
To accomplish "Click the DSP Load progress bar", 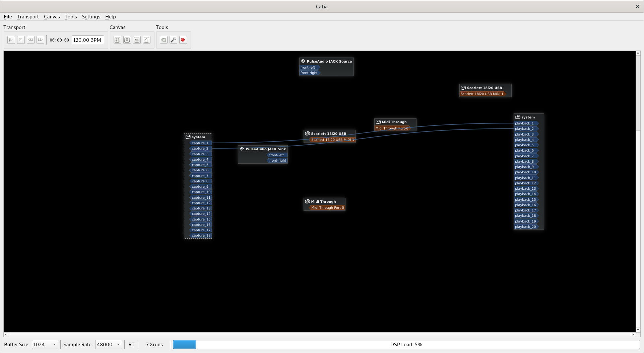I will coord(406,344).
